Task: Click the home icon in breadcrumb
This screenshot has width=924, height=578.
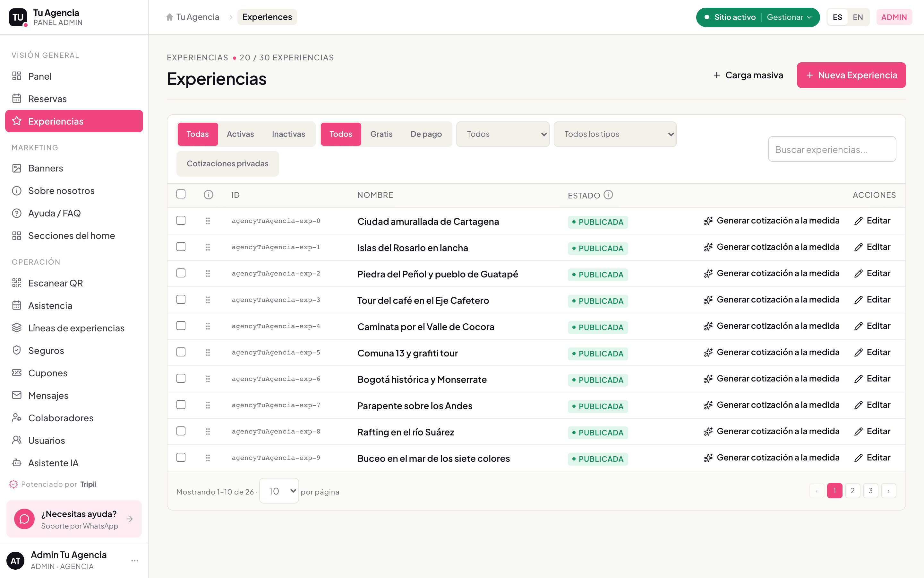Action: [170, 17]
